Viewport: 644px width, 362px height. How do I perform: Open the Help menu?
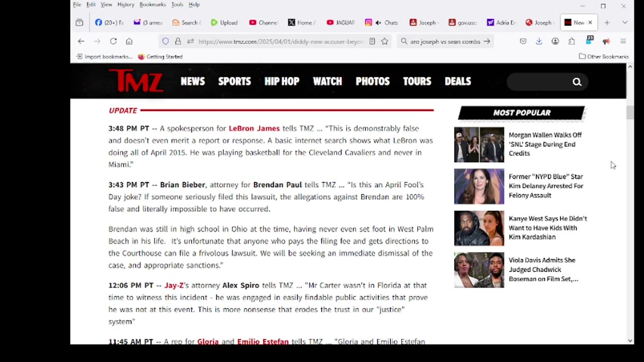click(x=194, y=5)
